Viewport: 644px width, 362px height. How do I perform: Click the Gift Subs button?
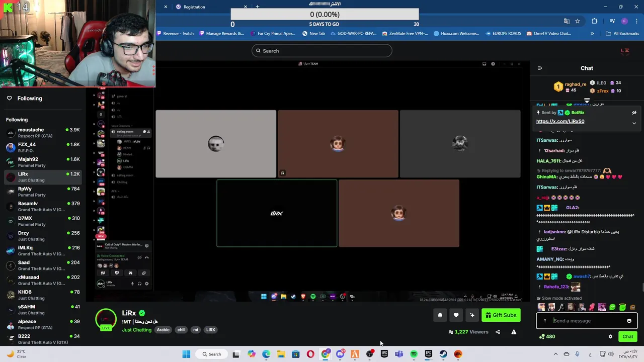click(x=501, y=315)
